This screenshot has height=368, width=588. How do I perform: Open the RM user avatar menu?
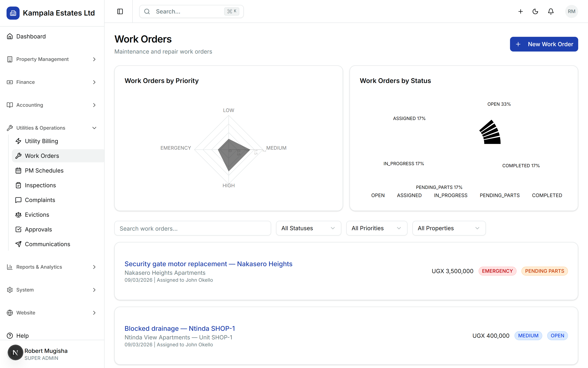pyautogui.click(x=571, y=11)
